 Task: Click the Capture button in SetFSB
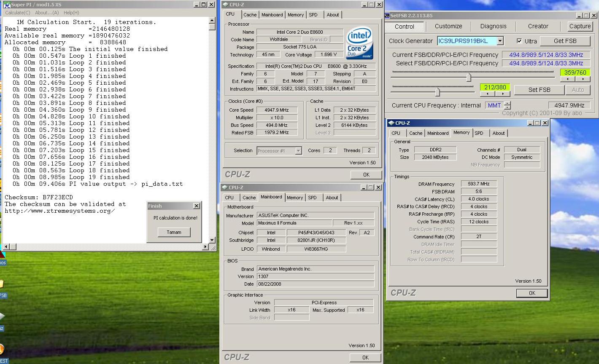coord(580,26)
